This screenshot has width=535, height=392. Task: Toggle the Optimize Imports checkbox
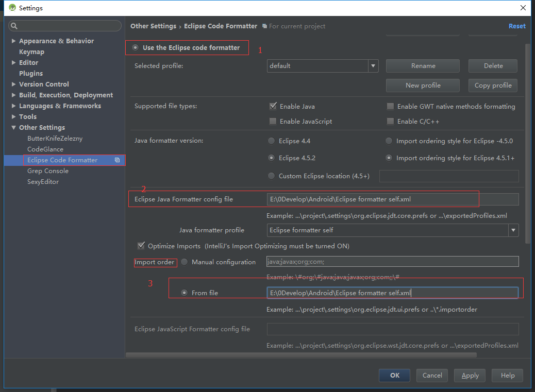pyautogui.click(x=141, y=246)
